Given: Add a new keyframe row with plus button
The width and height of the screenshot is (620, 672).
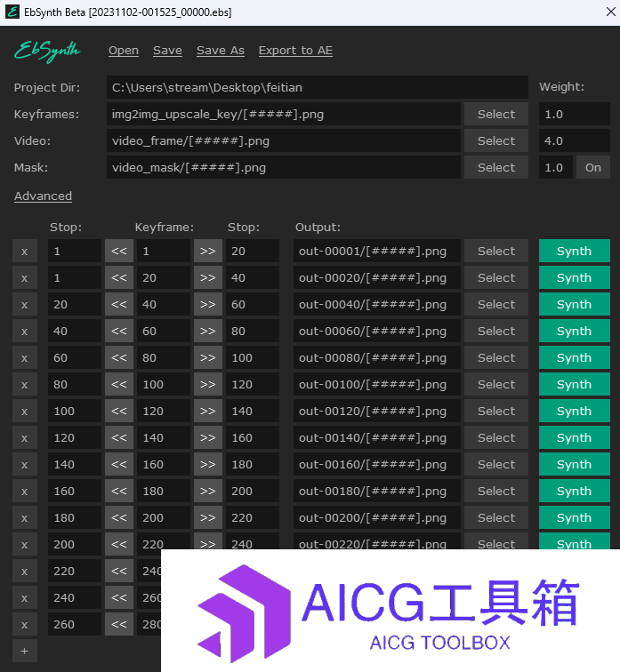Looking at the screenshot, I should (24, 651).
